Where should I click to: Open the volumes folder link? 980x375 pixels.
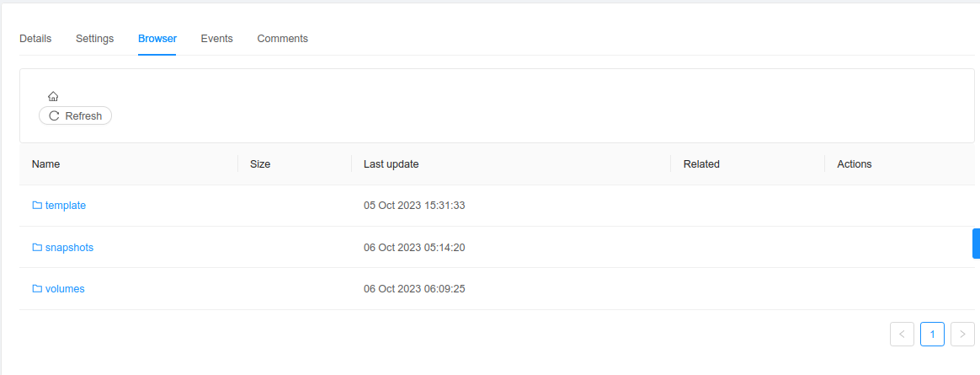(x=65, y=289)
